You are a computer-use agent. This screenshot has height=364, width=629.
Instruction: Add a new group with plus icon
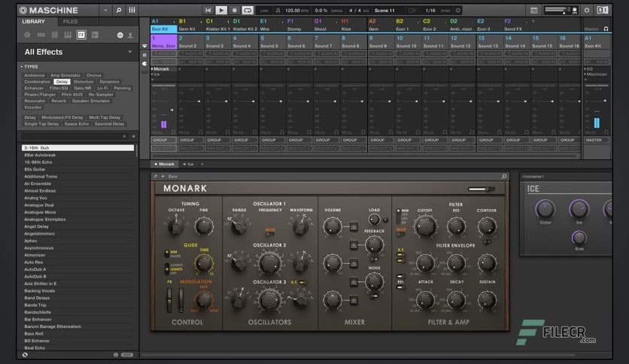tap(533, 21)
